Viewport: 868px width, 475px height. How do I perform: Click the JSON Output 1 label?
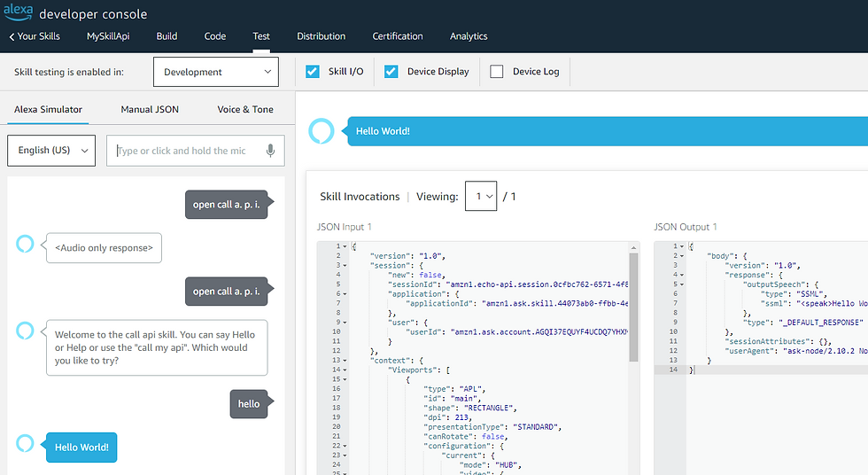tap(686, 227)
